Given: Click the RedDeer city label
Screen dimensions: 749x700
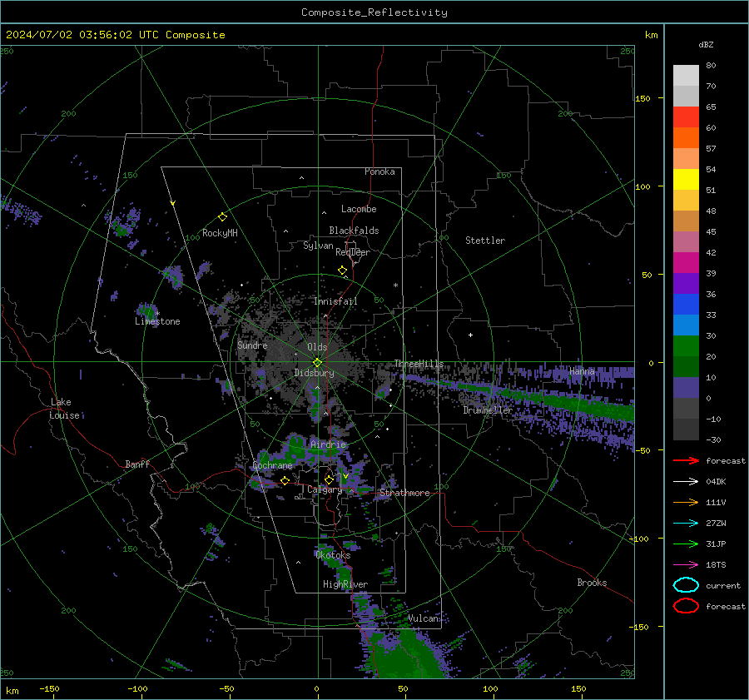Looking at the screenshot, I should tap(353, 252).
